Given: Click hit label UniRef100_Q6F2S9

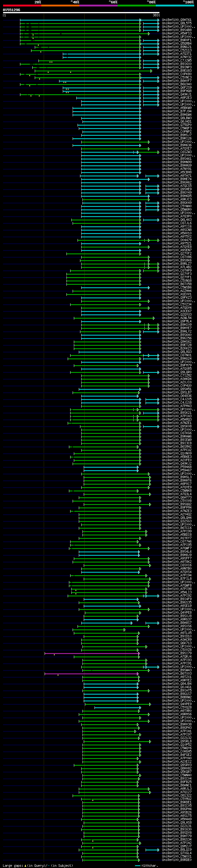Looking at the screenshot, I should click(x=177, y=88).
